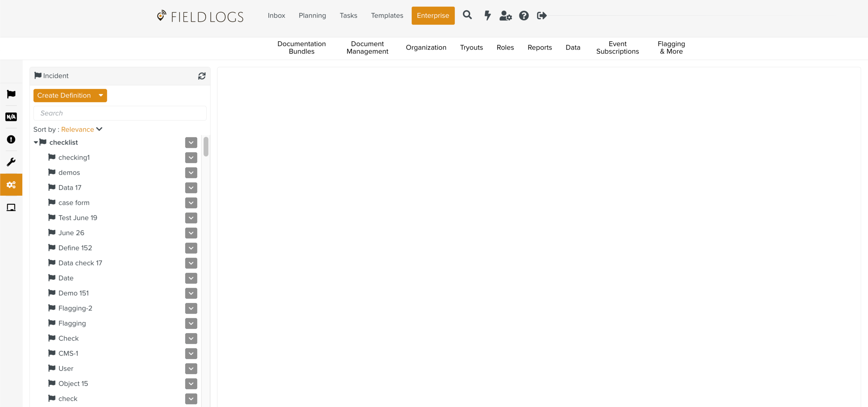Select the Flagging-2 definition
Screen dimensions: 868x407
(75, 308)
